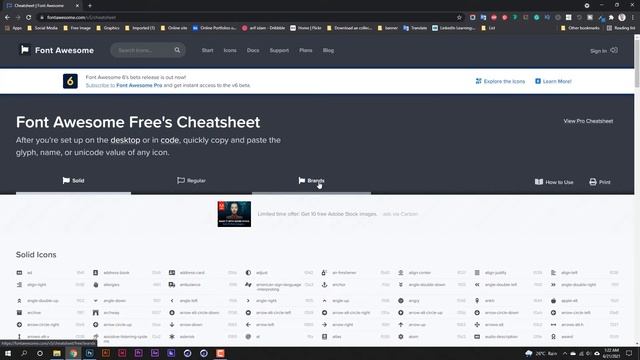Viewport: 640px width, 360px height.
Task: Open the Support nav item
Action: (279, 51)
